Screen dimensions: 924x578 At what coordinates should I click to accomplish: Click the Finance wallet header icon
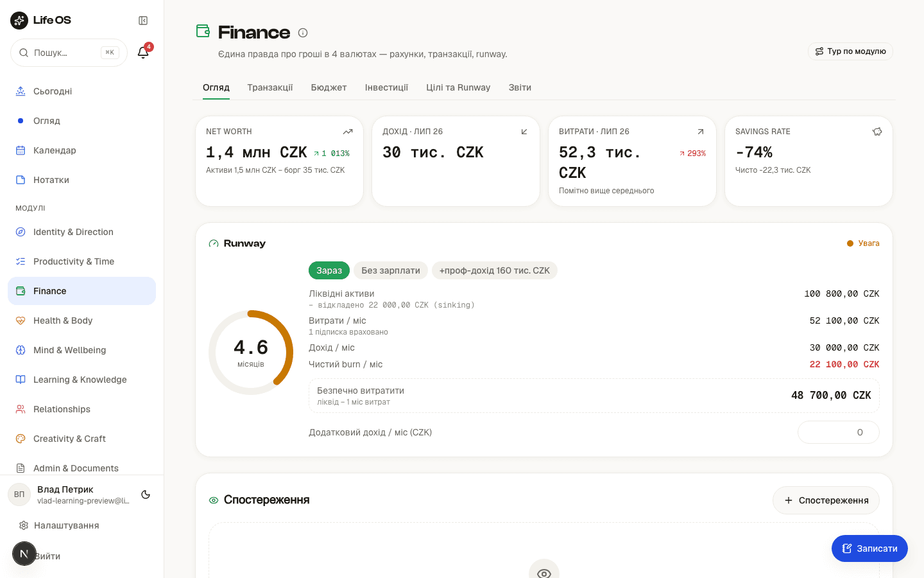click(203, 30)
